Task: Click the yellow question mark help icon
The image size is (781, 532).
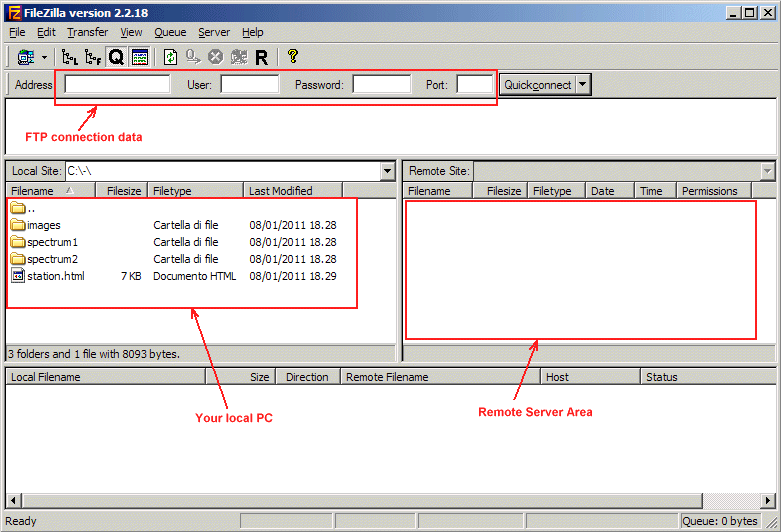Action: pyautogui.click(x=293, y=56)
